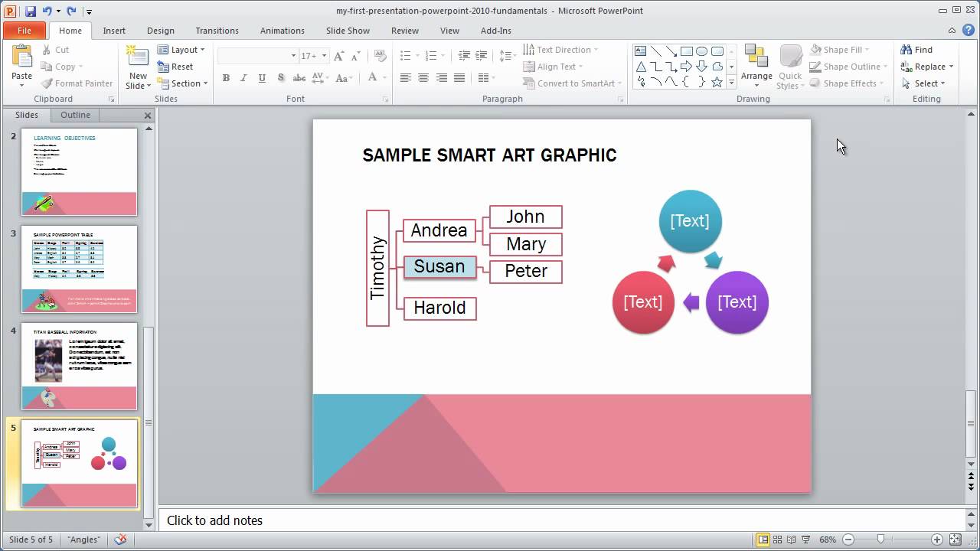
Task: Select the oval shape in shapes gallery
Action: pos(702,51)
